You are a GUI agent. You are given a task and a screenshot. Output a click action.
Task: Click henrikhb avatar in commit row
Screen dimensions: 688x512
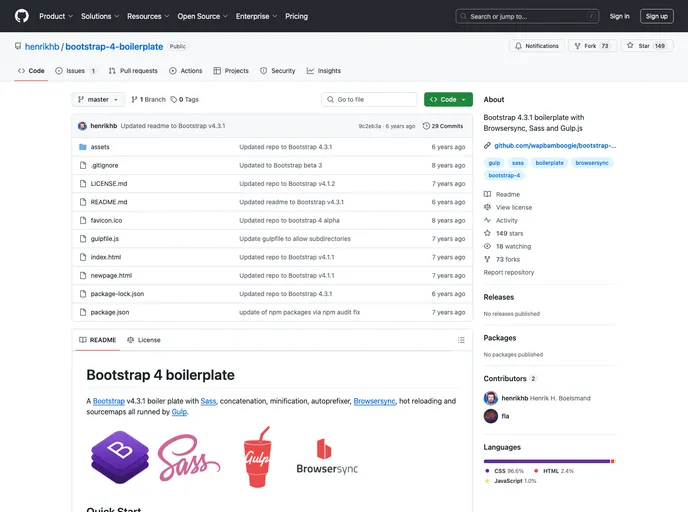(82, 126)
